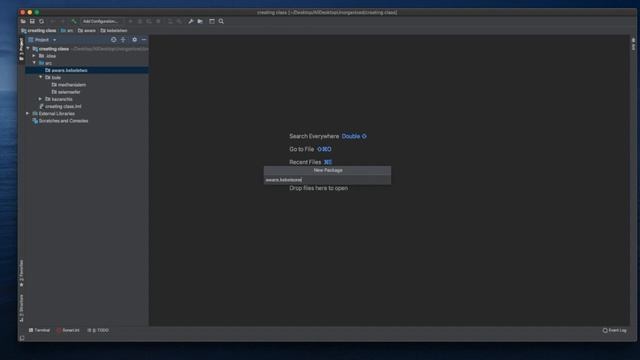Open the Add Configuration dropdown

pyautogui.click(x=101, y=21)
